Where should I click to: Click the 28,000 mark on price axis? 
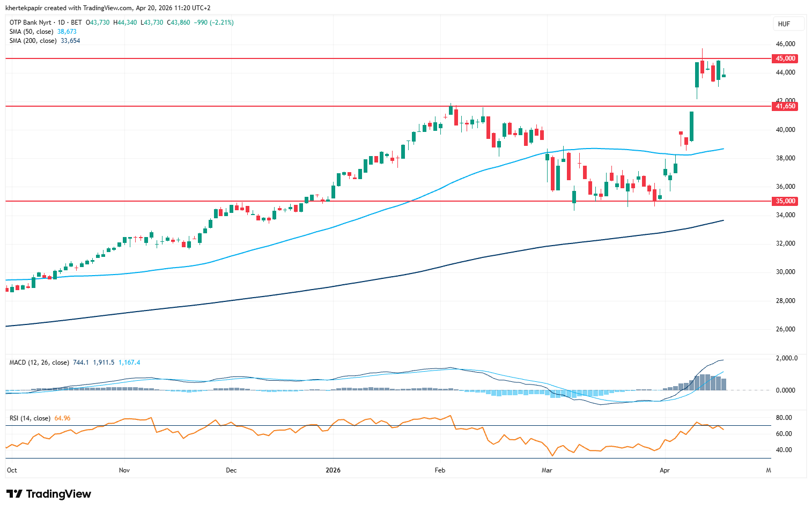tap(785, 301)
